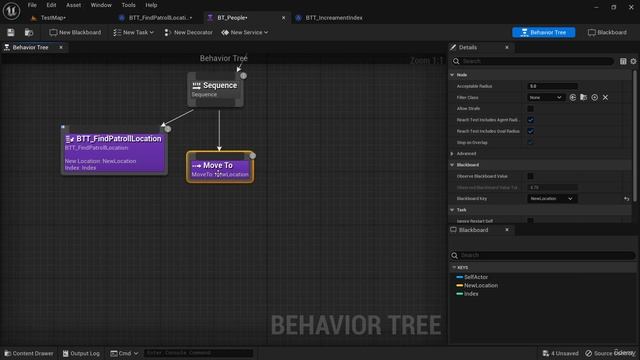Viewport: 640px width, 360px height.
Task: Toggle the Ignore Restart Self checkbox
Action: tap(530, 220)
